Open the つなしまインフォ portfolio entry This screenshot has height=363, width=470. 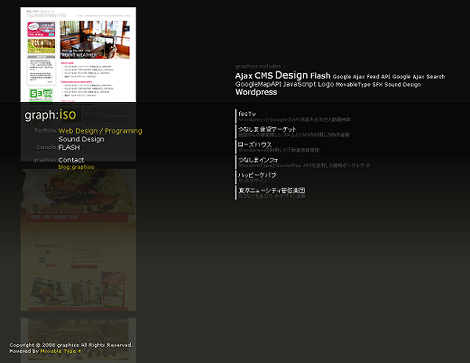click(258, 160)
